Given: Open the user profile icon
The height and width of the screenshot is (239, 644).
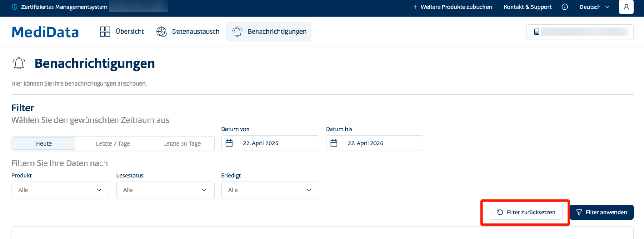Looking at the screenshot, I should pos(626,7).
